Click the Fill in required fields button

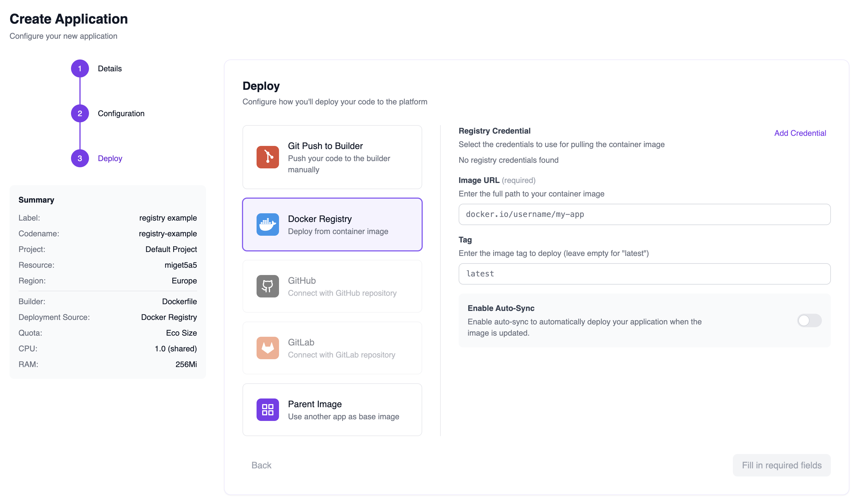point(782,465)
